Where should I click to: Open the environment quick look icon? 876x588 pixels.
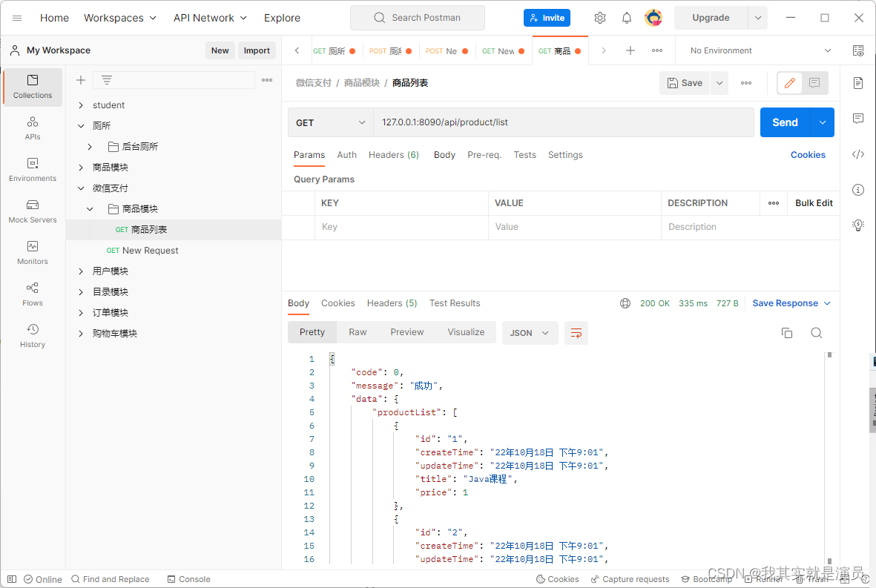pyautogui.click(x=858, y=51)
